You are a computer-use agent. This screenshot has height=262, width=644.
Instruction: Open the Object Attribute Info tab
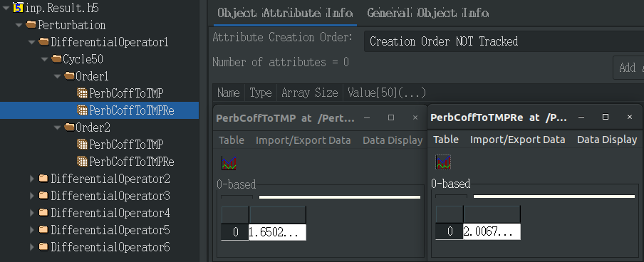tap(285, 13)
